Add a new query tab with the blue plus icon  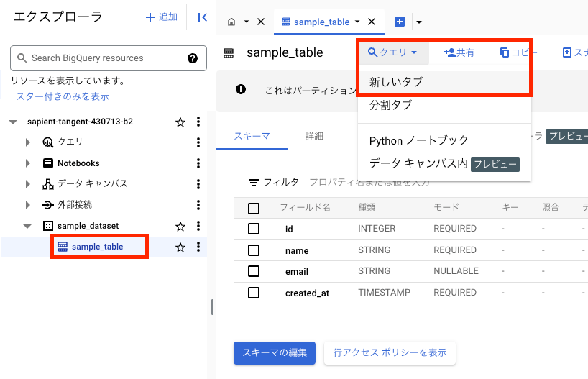click(x=400, y=22)
